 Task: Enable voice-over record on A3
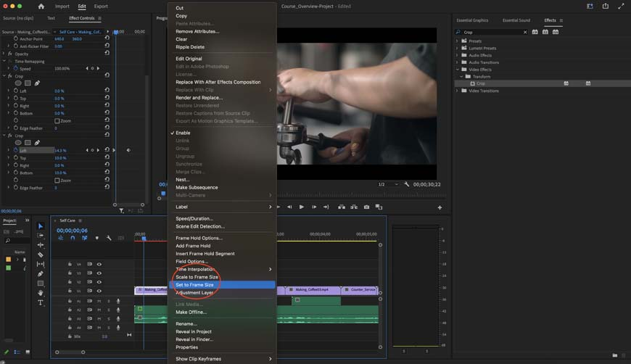coord(118,318)
